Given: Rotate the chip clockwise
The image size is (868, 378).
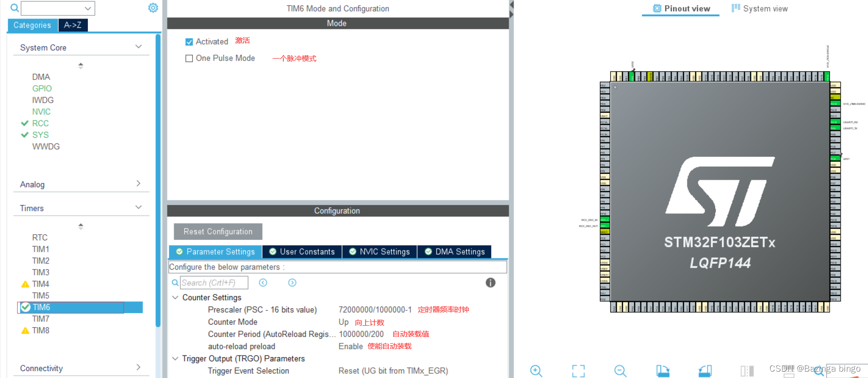Looking at the screenshot, I should tap(662, 371).
